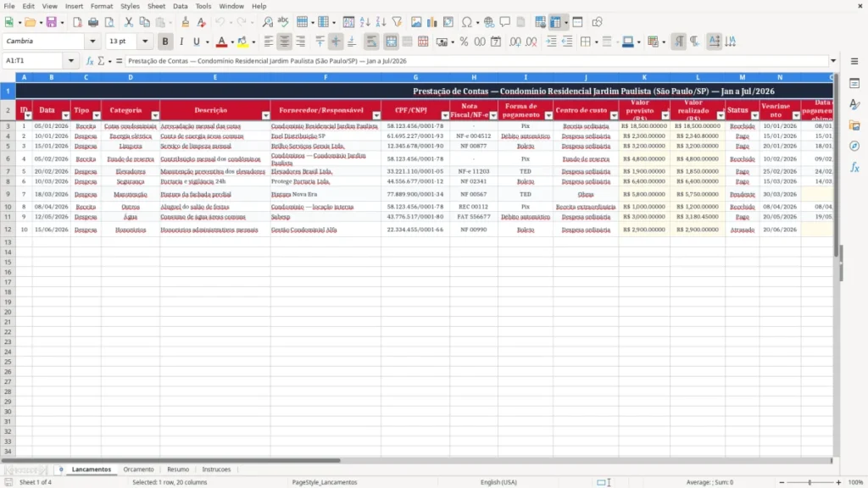Click the formula input line
The width and height of the screenshot is (868, 488).
coord(476,61)
